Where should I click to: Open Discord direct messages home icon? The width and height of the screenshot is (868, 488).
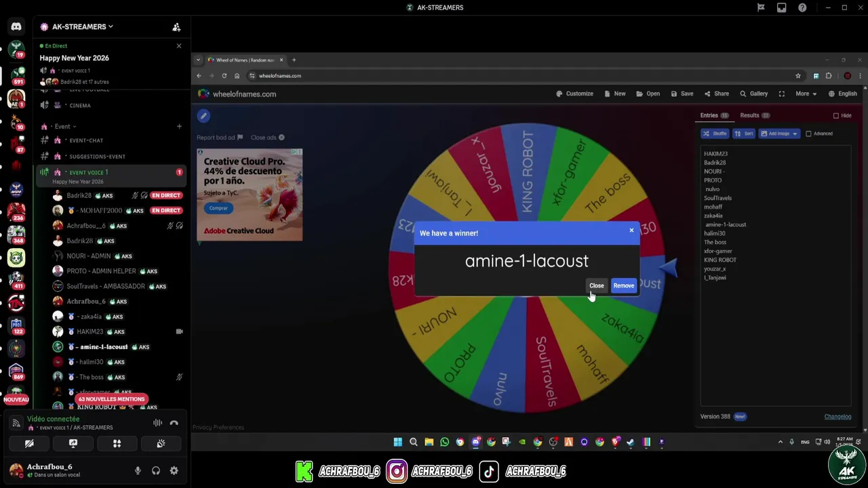[x=16, y=27]
